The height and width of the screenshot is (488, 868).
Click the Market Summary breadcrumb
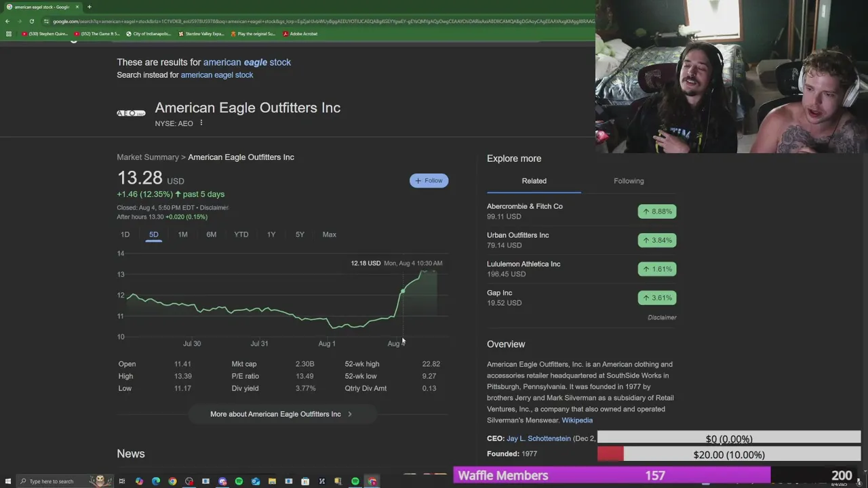pos(148,157)
